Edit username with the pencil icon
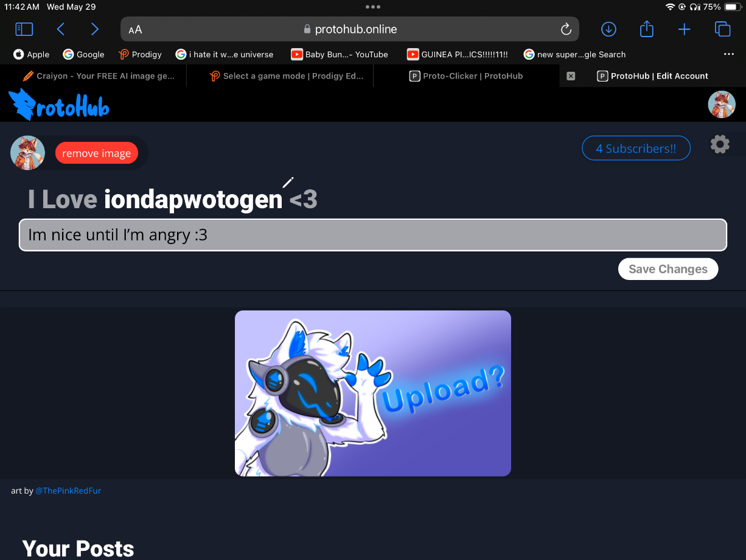746x560 pixels. pos(288,182)
